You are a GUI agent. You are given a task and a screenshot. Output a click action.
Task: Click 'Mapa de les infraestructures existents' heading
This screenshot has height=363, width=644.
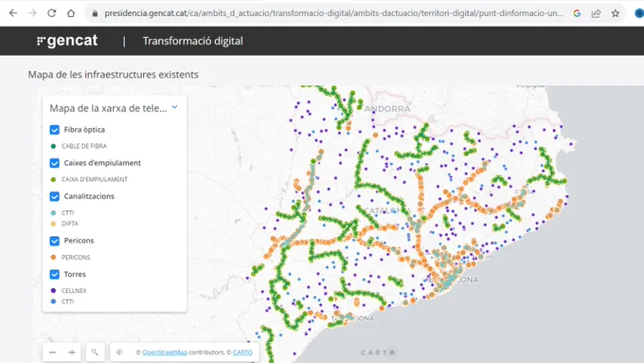click(114, 75)
